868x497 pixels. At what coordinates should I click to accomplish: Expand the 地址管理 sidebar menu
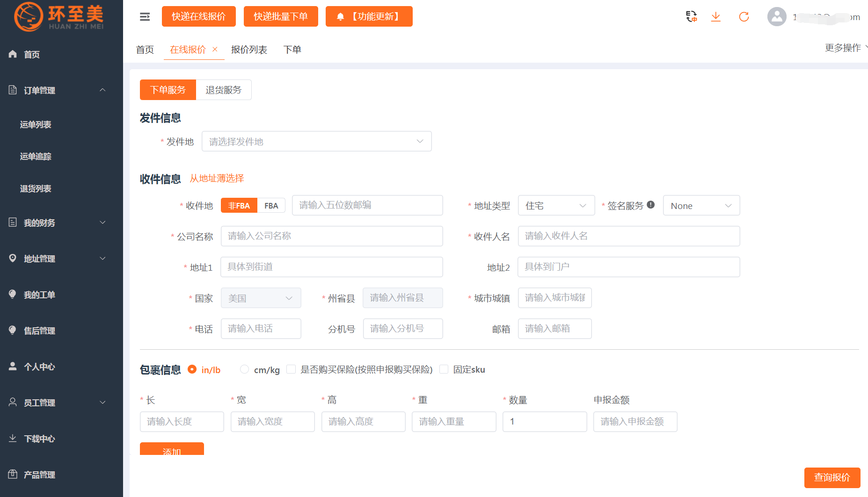click(x=102, y=258)
